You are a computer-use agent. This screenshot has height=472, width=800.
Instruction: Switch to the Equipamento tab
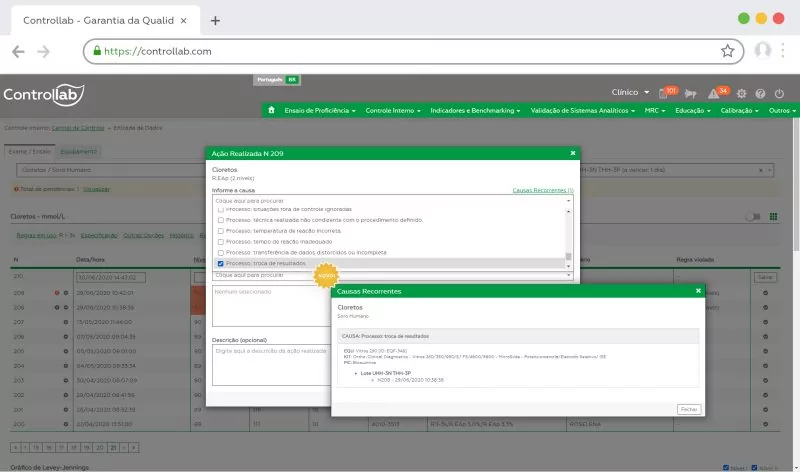(x=78, y=152)
